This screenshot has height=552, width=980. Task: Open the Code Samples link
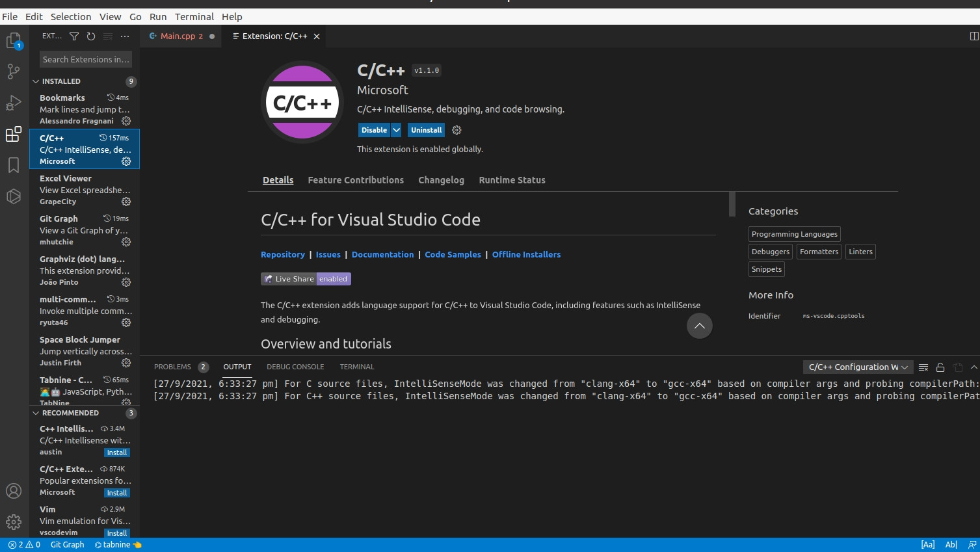pyautogui.click(x=453, y=255)
